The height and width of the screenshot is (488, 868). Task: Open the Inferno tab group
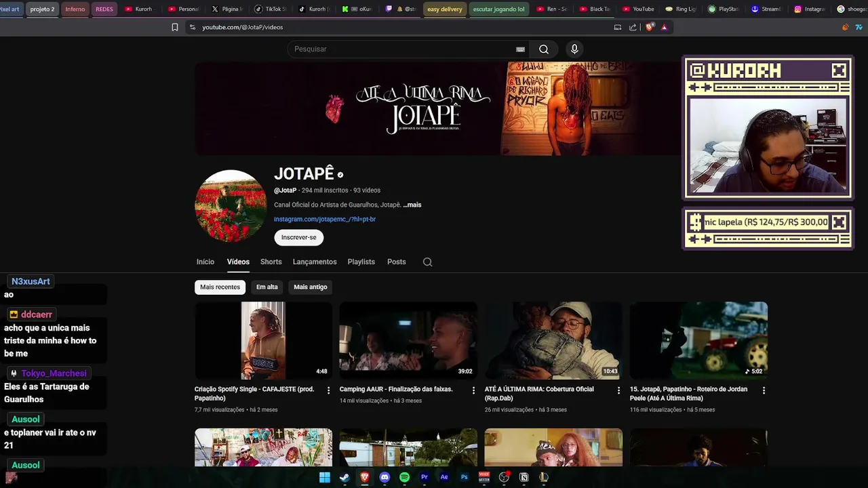coord(75,9)
